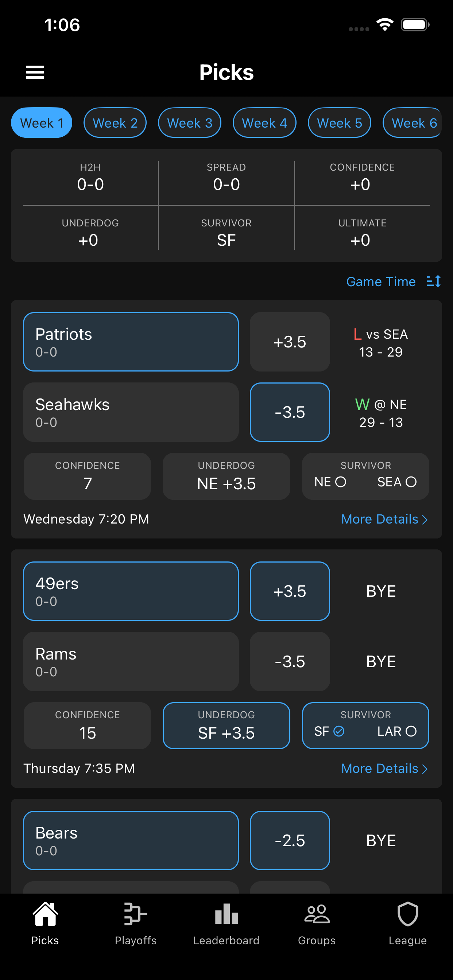Screen dimensions: 453x980
Task: Switch to Week 5 tab
Action: coord(340,123)
